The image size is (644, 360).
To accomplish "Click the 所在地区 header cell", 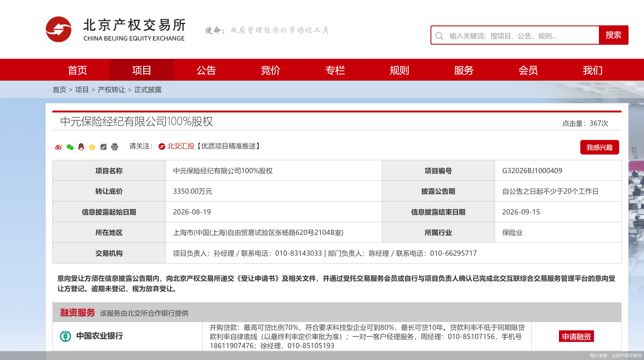I will tap(109, 232).
